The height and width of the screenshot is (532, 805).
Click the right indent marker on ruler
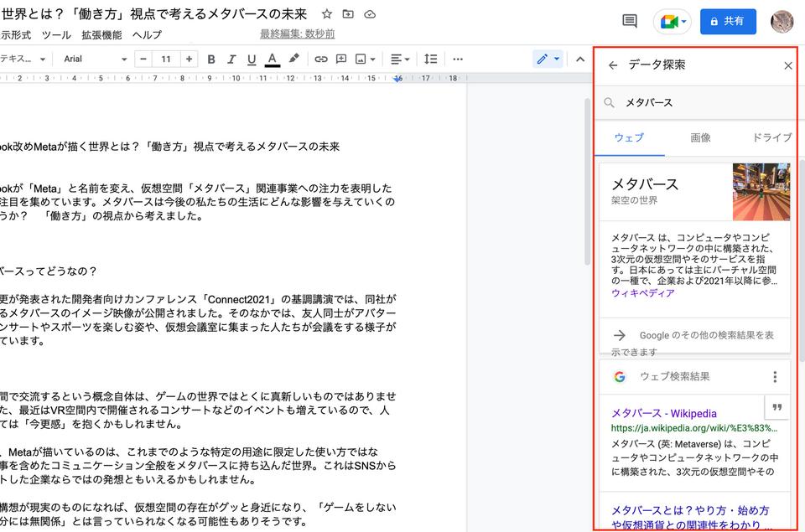click(x=397, y=79)
